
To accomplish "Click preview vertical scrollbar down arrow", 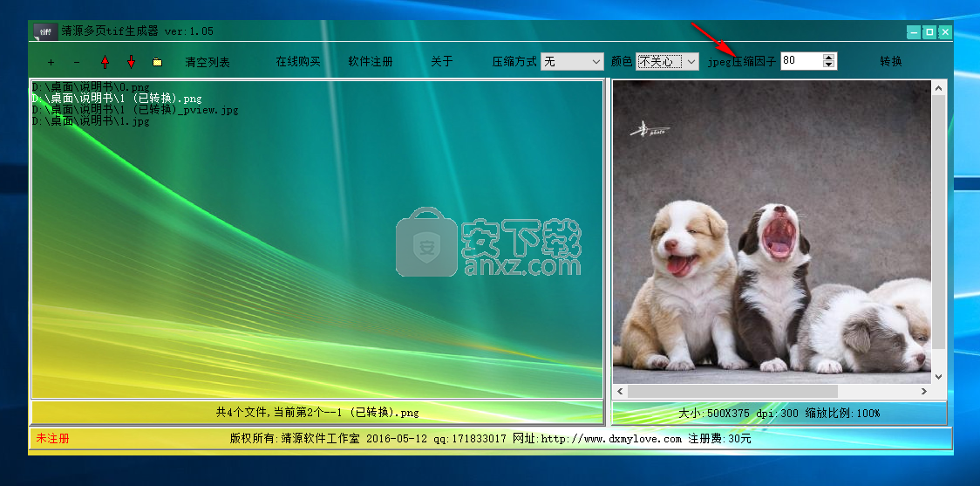I will (939, 376).
